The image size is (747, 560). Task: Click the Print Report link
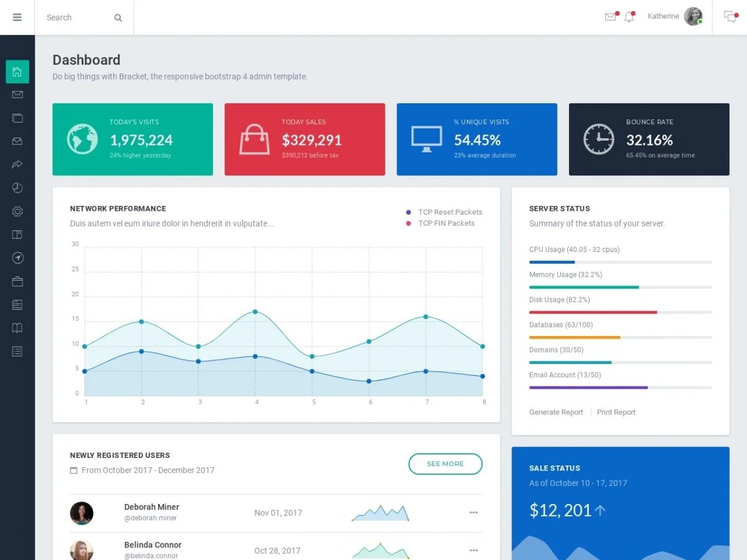pos(616,412)
